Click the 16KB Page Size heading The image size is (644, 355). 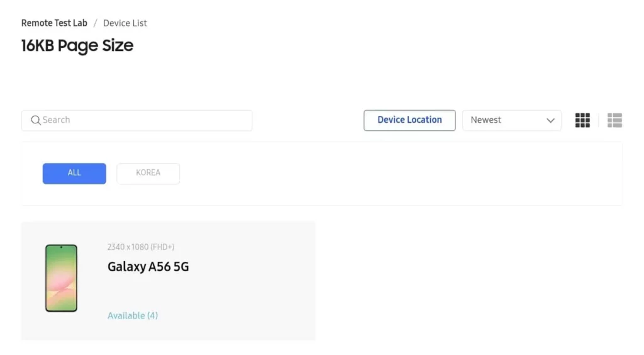tap(77, 46)
